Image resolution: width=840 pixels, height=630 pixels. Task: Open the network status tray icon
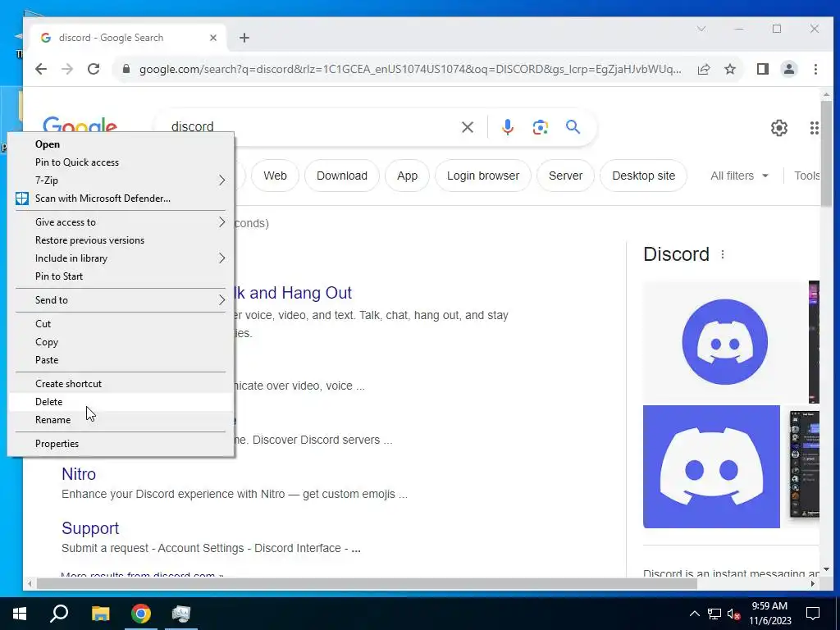click(714, 614)
